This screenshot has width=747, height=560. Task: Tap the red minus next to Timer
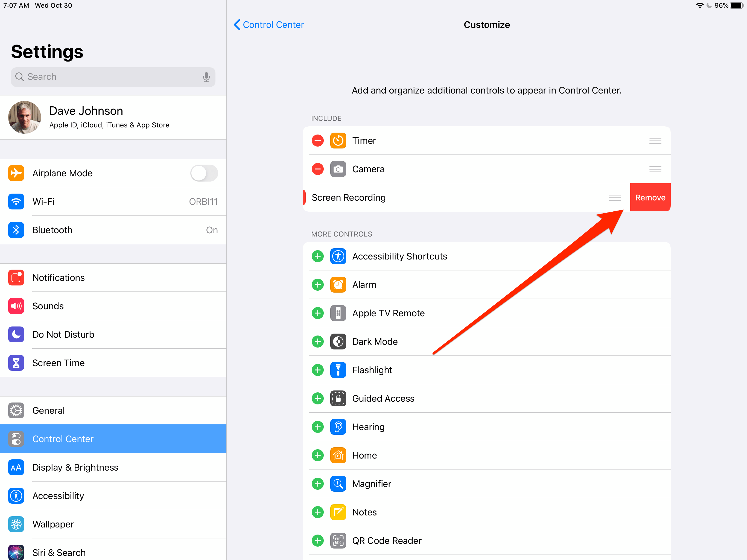(x=317, y=141)
